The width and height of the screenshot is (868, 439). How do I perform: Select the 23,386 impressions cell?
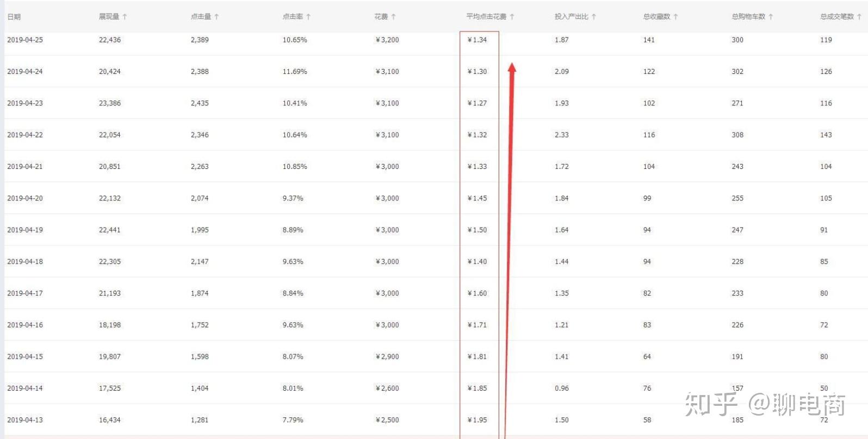coord(110,103)
